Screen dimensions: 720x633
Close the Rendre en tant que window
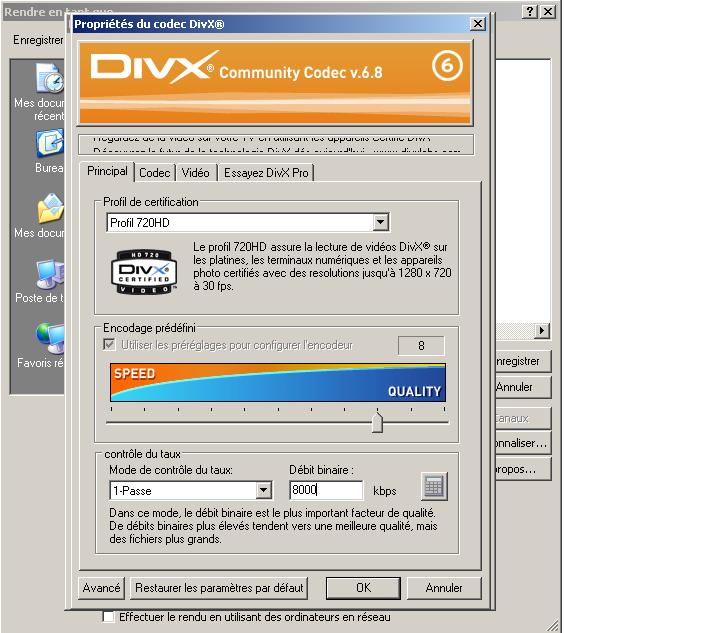point(548,11)
